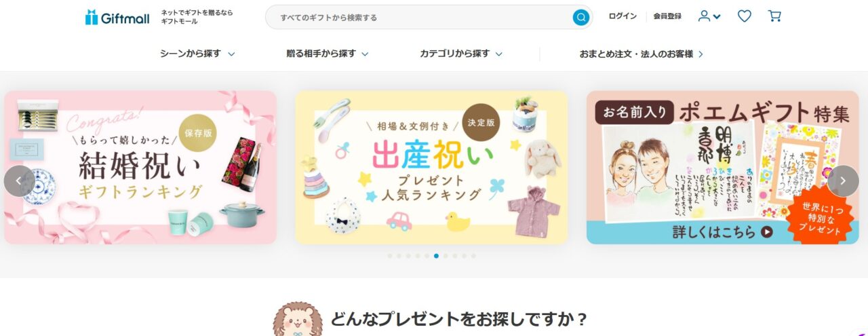This screenshot has height=336, width=868.
Task: Click the Giftmall logo
Action: 117,18
